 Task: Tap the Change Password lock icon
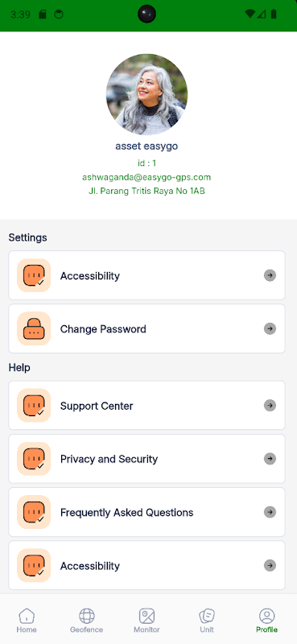click(34, 328)
